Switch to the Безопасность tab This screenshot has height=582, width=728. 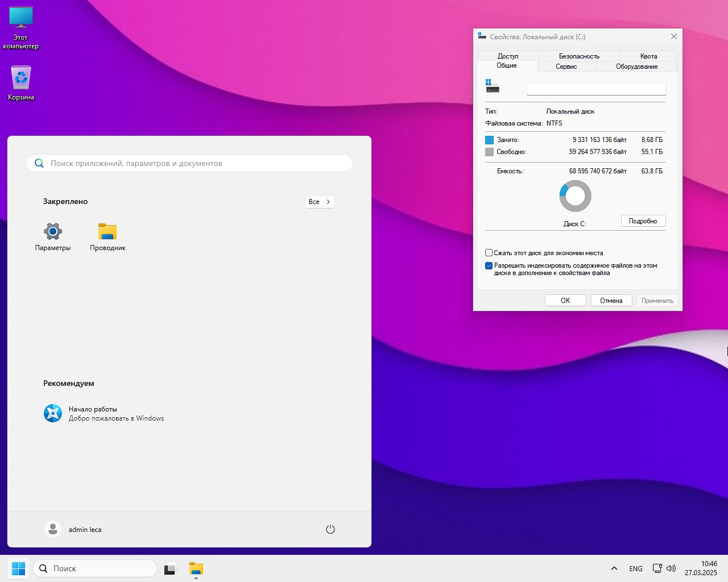(x=579, y=56)
